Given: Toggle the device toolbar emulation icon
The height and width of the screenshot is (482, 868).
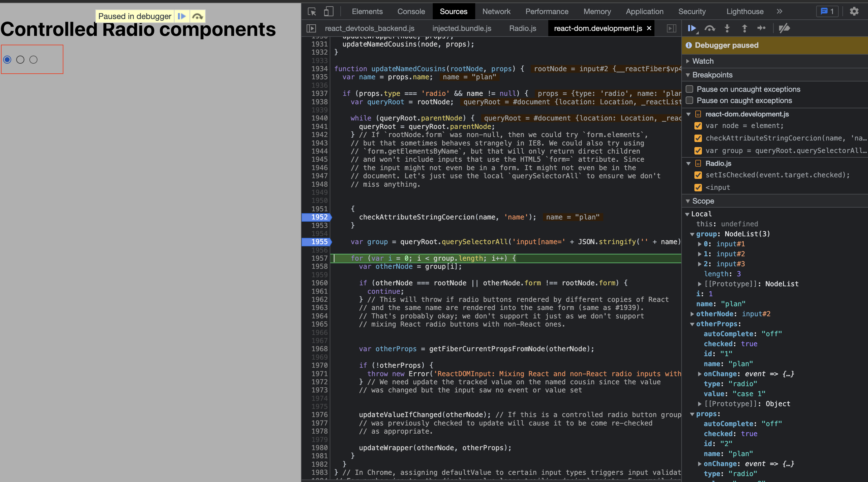Looking at the screenshot, I should (328, 11).
